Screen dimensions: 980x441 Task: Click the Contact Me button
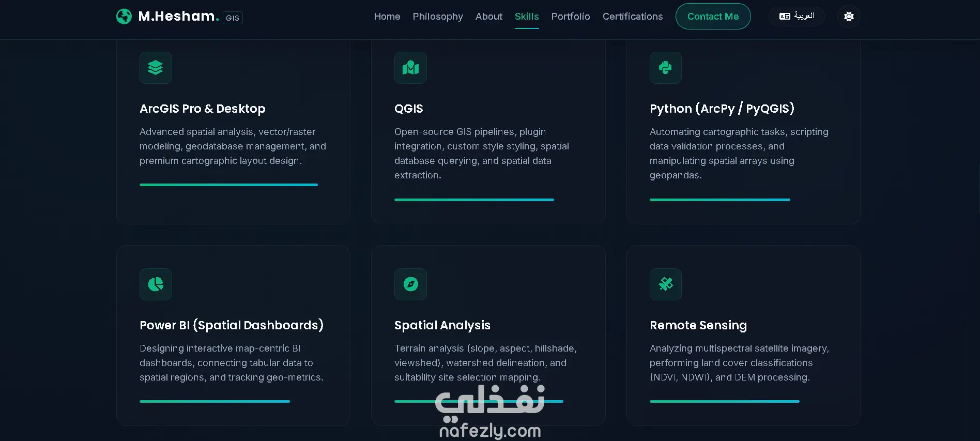coord(713,17)
